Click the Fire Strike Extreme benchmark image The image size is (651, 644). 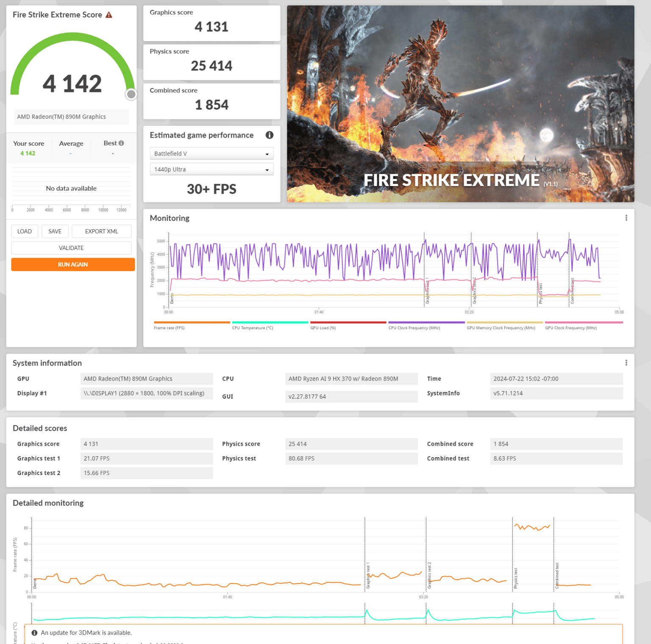pyautogui.click(x=460, y=104)
